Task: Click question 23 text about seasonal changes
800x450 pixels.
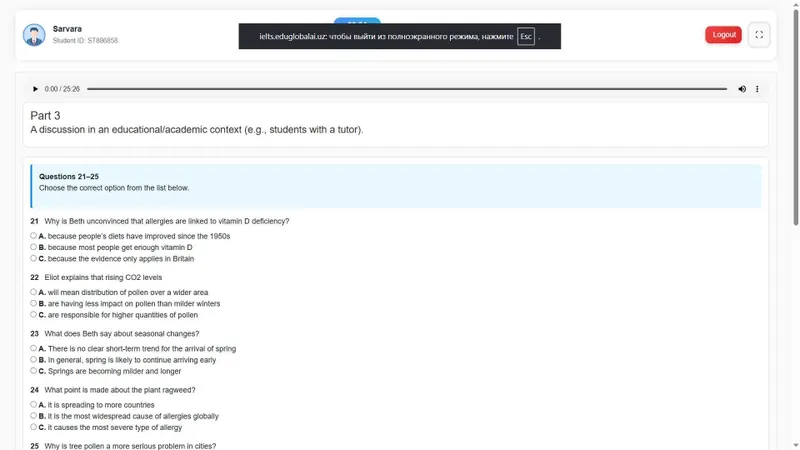Action: (122, 333)
